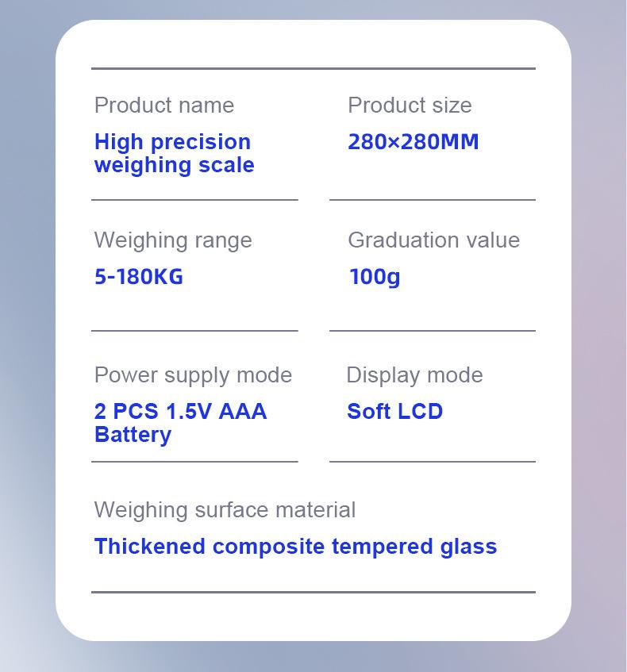Select the "Soft LCD" value
This screenshot has width=627, height=672.
click(394, 412)
